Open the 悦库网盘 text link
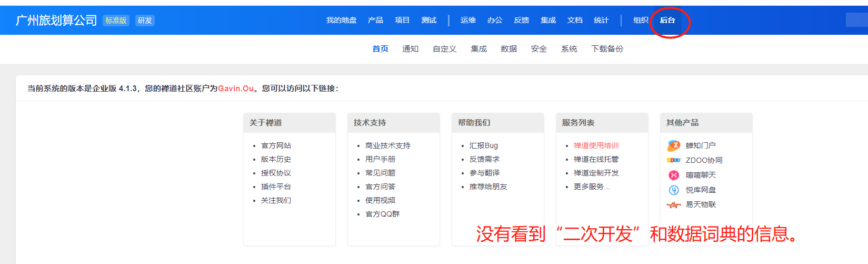 tap(701, 190)
